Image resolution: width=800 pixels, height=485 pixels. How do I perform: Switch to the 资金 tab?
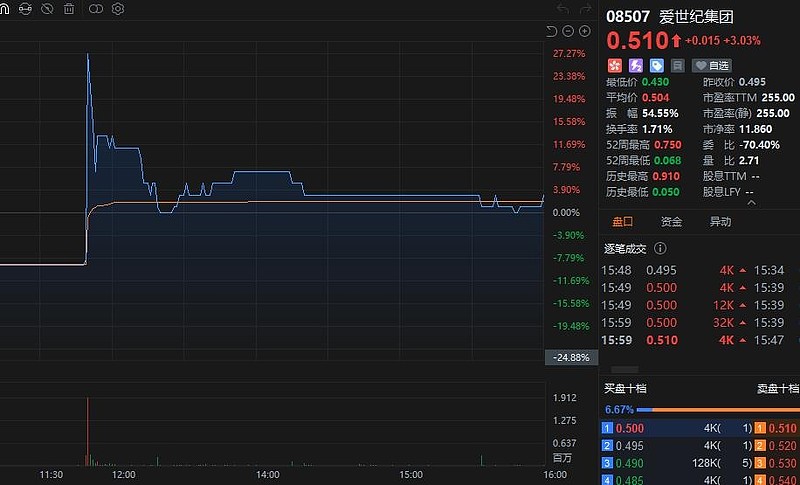pyautogui.click(x=671, y=222)
